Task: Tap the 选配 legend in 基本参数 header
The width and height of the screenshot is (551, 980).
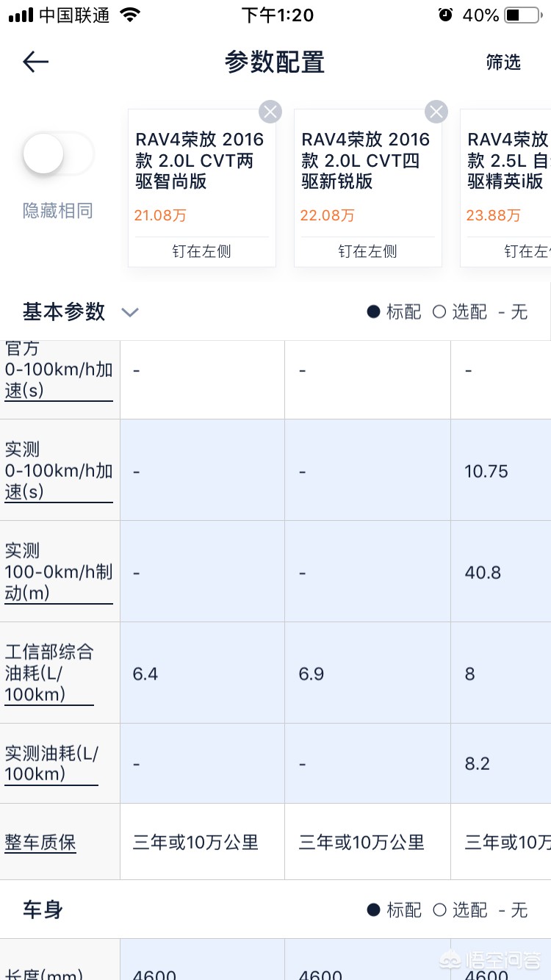Action: coord(460,312)
